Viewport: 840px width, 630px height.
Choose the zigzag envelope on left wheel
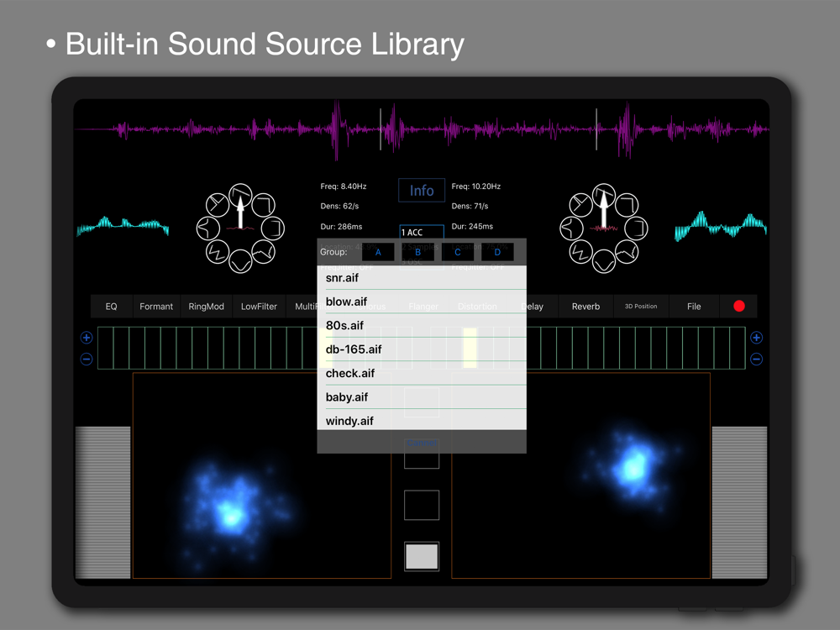point(218,252)
